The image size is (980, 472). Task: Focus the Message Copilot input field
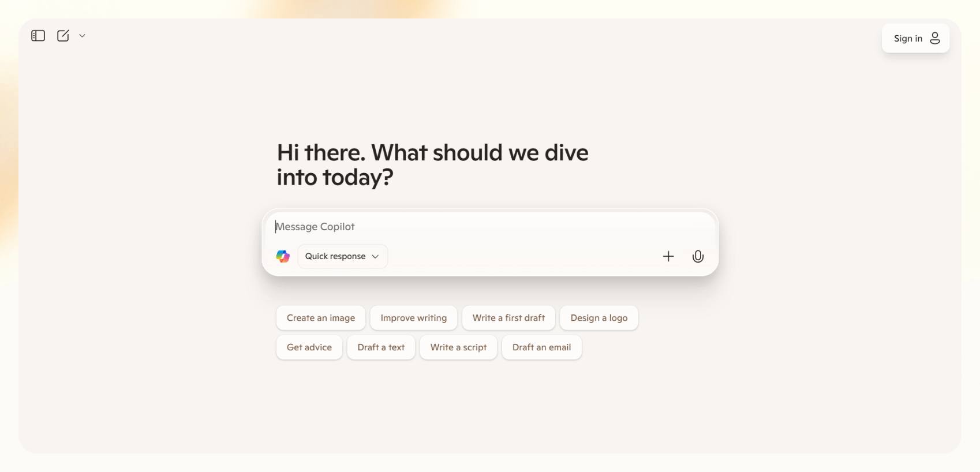point(489,227)
